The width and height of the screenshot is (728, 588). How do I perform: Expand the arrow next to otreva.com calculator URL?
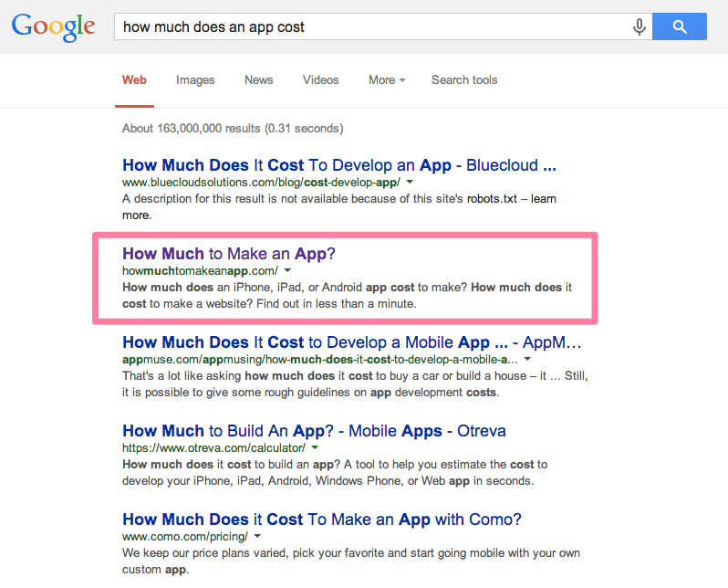[315, 447]
